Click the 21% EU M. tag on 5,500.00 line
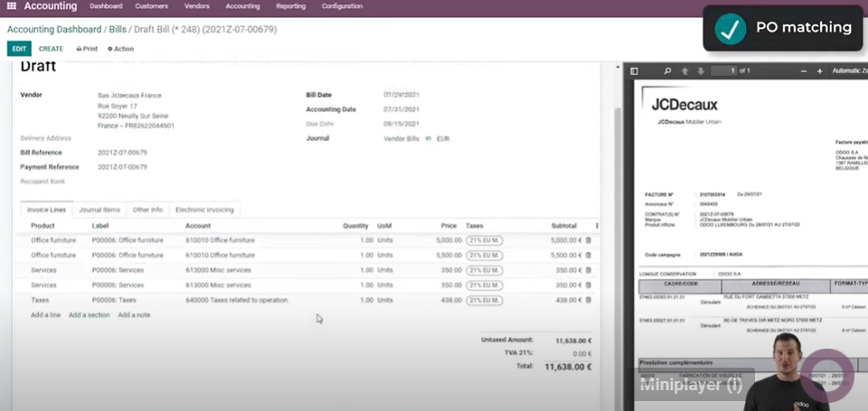Viewport: 868px width, 411px height. (x=485, y=256)
